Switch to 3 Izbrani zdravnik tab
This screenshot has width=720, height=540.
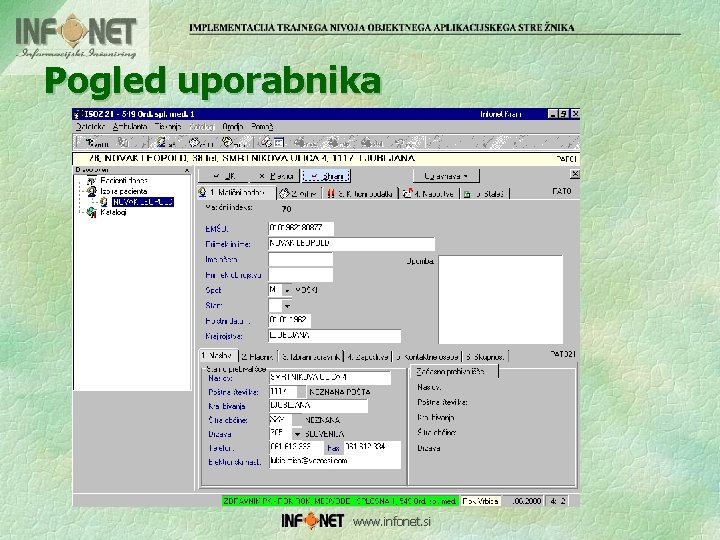[311, 357]
